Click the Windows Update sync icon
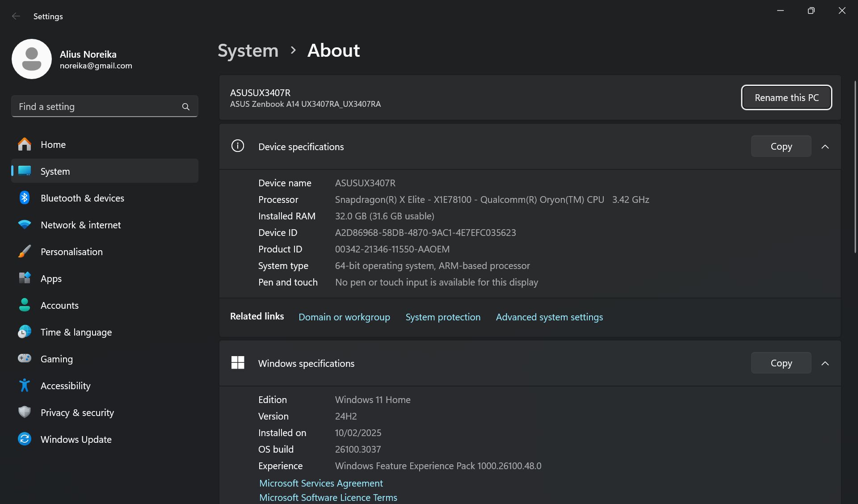 (x=25, y=439)
